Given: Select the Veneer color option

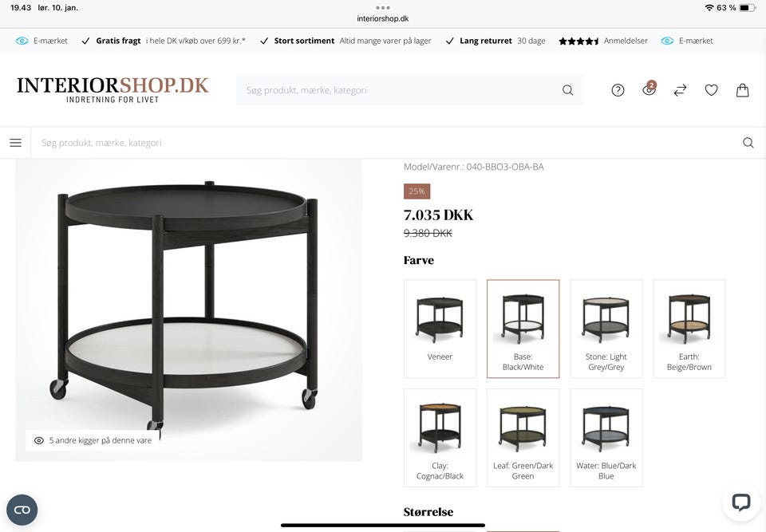Looking at the screenshot, I should pos(440,329).
